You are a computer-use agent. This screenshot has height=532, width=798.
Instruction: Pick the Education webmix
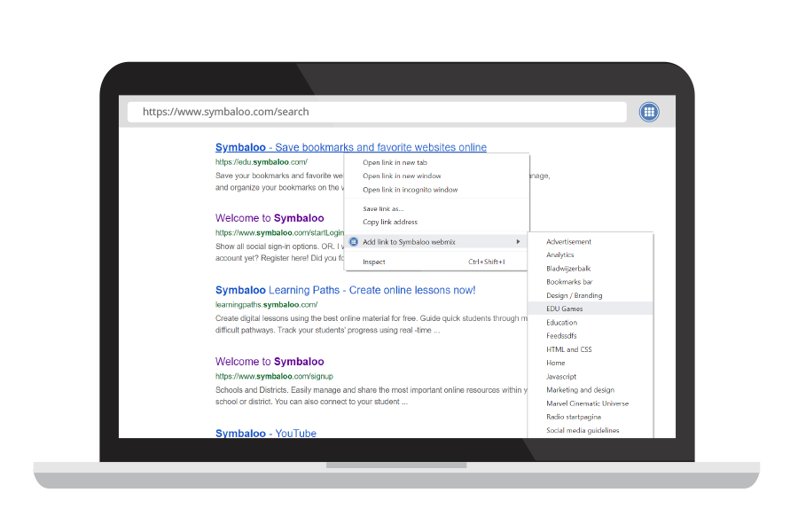(x=561, y=322)
